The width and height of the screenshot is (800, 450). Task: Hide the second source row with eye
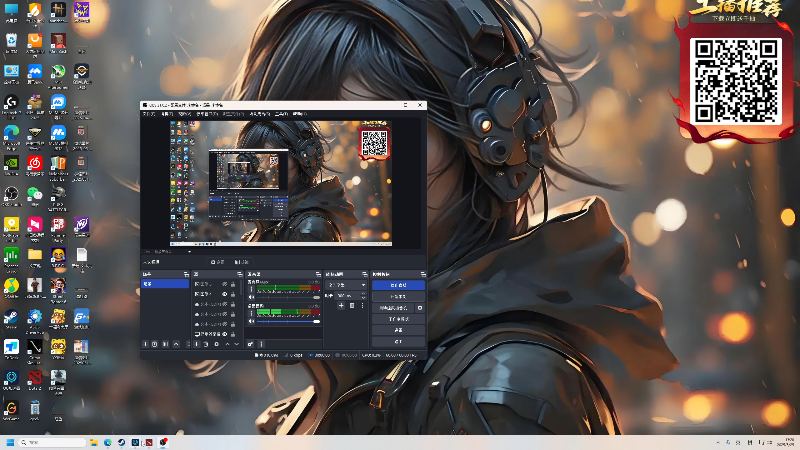click(224, 294)
